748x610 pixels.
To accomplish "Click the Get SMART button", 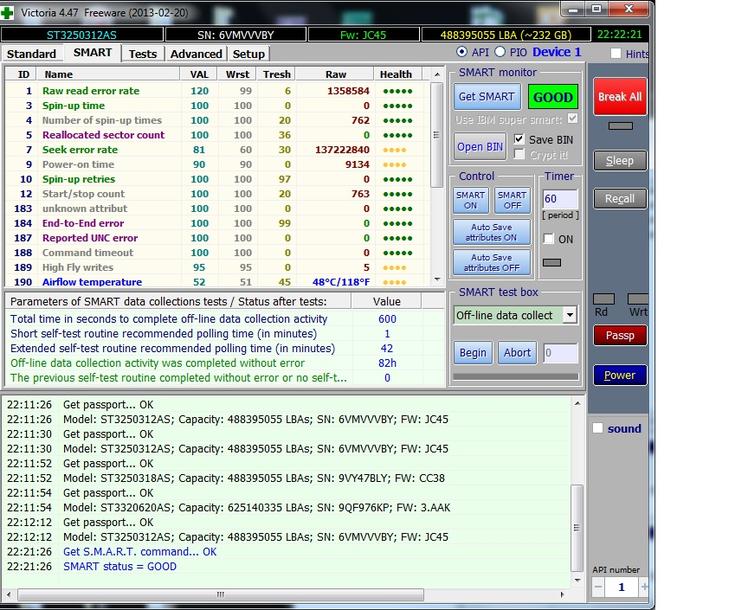I will click(486, 97).
